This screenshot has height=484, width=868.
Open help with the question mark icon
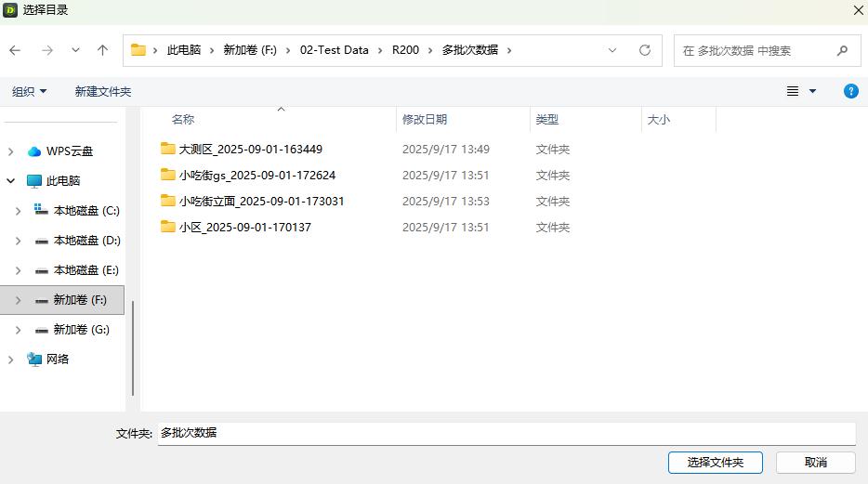851,91
